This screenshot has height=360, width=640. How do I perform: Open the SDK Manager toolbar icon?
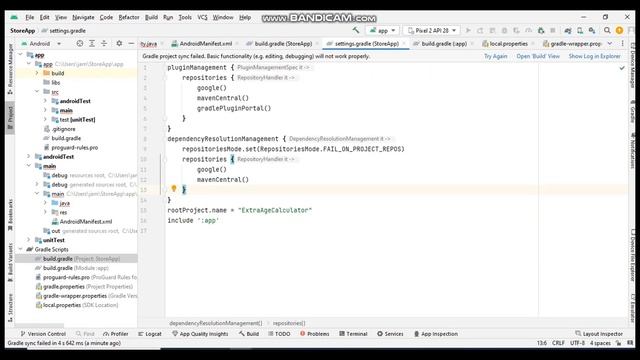click(592, 31)
